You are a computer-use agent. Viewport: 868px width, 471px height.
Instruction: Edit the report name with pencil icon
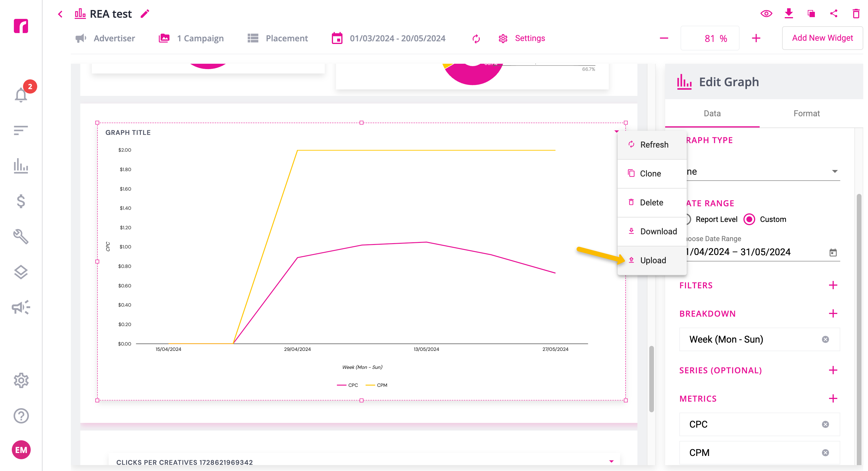pos(145,14)
